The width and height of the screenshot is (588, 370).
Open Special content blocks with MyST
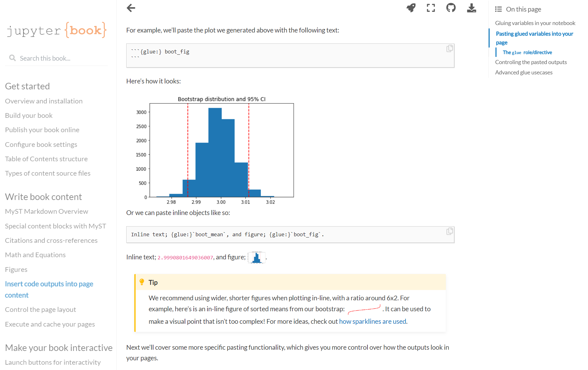pos(56,226)
